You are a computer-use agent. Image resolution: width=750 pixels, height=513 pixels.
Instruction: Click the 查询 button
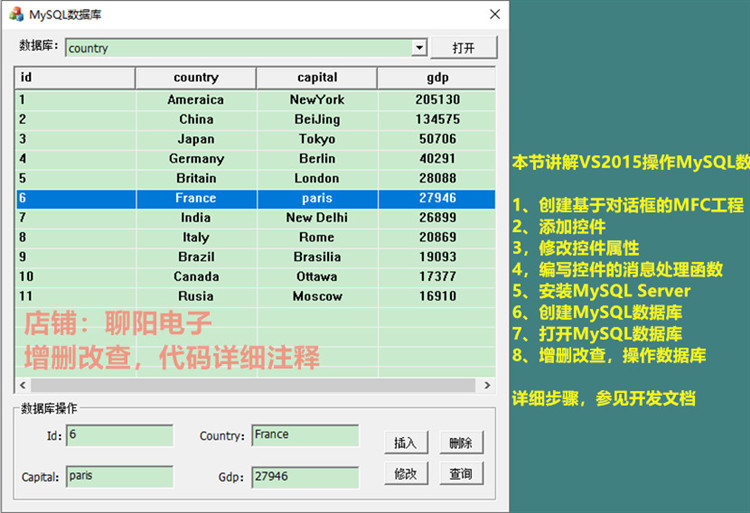coord(461,473)
